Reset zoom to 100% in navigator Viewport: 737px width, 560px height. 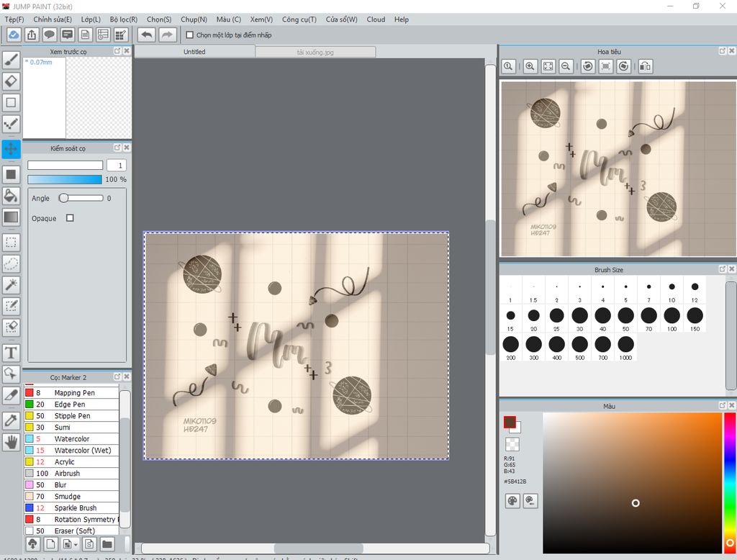click(509, 66)
